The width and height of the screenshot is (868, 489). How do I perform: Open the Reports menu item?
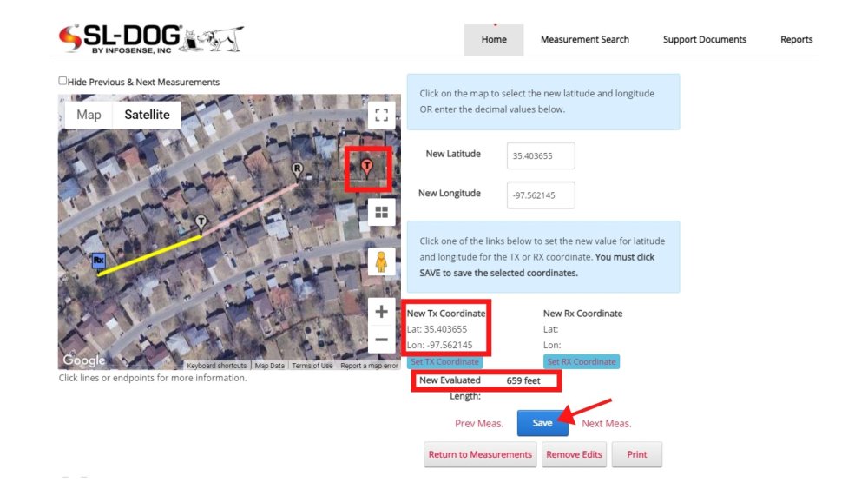[x=796, y=39]
